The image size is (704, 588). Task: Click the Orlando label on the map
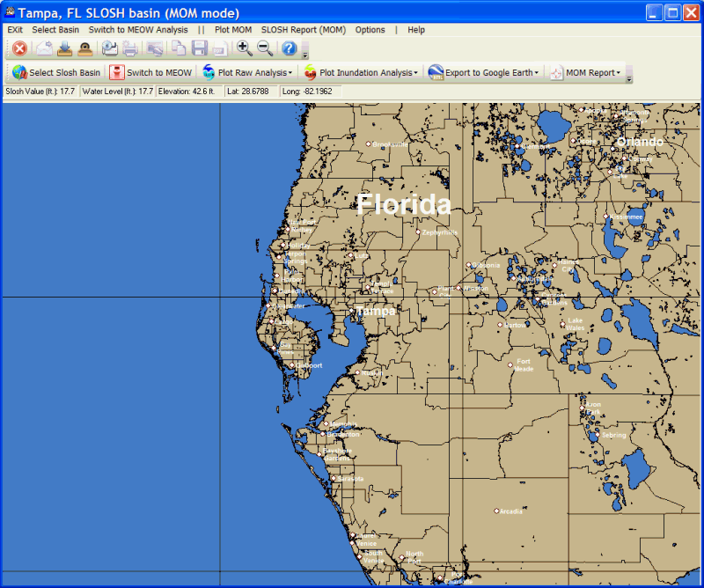(x=639, y=142)
